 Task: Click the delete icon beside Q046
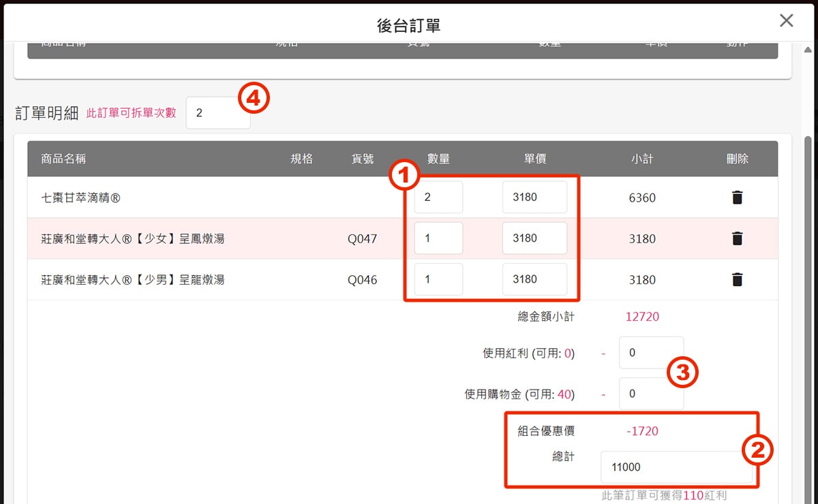pyautogui.click(x=737, y=279)
